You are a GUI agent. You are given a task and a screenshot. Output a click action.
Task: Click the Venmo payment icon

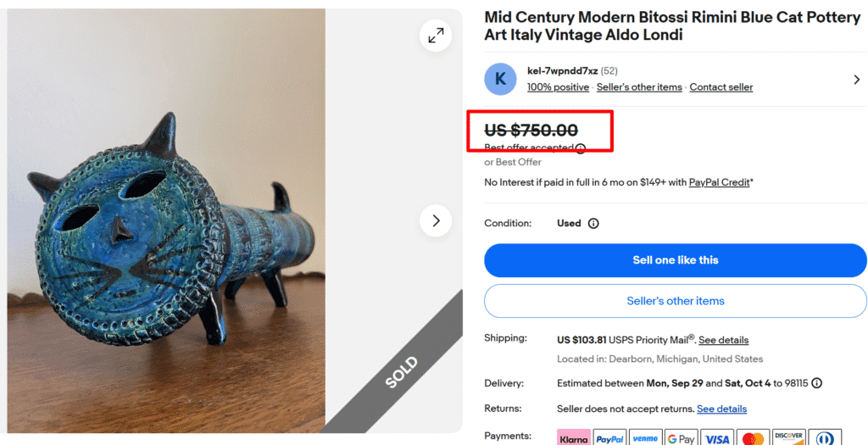tap(645, 437)
